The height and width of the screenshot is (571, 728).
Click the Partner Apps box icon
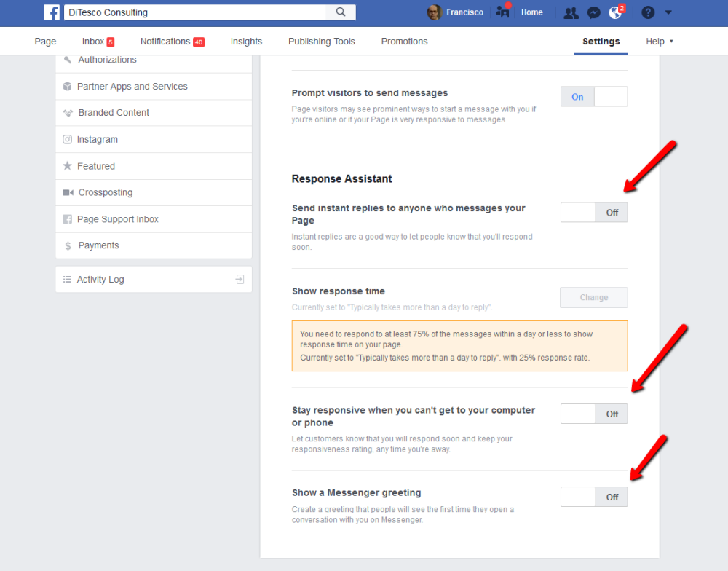tap(67, 87)
